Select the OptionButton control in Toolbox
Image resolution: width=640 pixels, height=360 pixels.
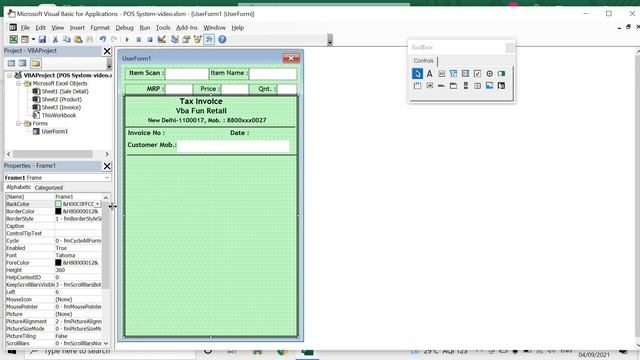(x=489, y=73)
